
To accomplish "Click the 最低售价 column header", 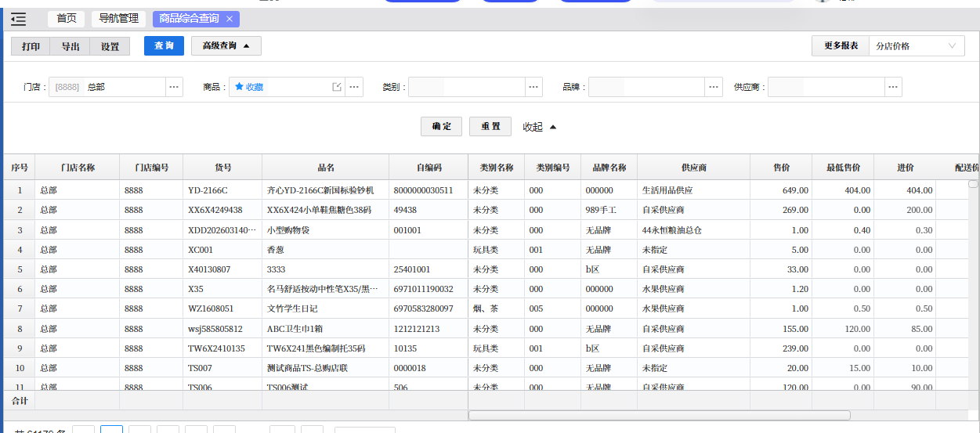I will (844, 168).
